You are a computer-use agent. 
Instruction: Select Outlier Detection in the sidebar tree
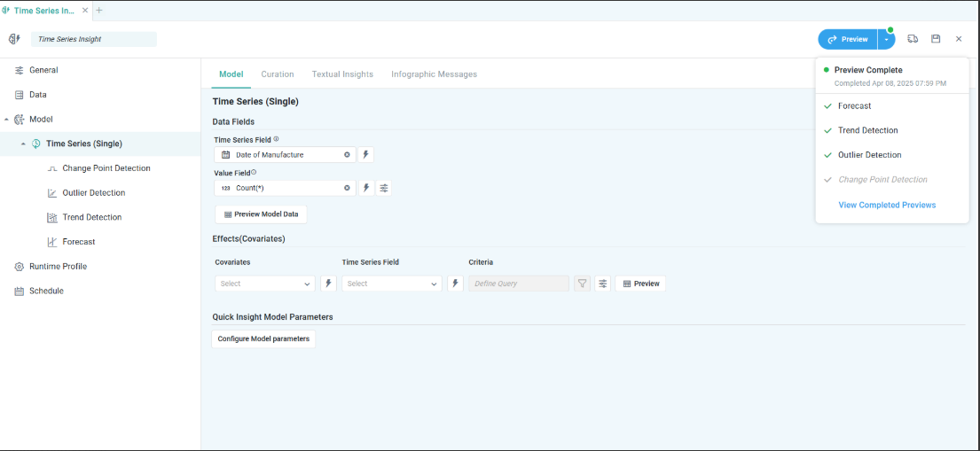pyautogui.click(x=93, y=192)
